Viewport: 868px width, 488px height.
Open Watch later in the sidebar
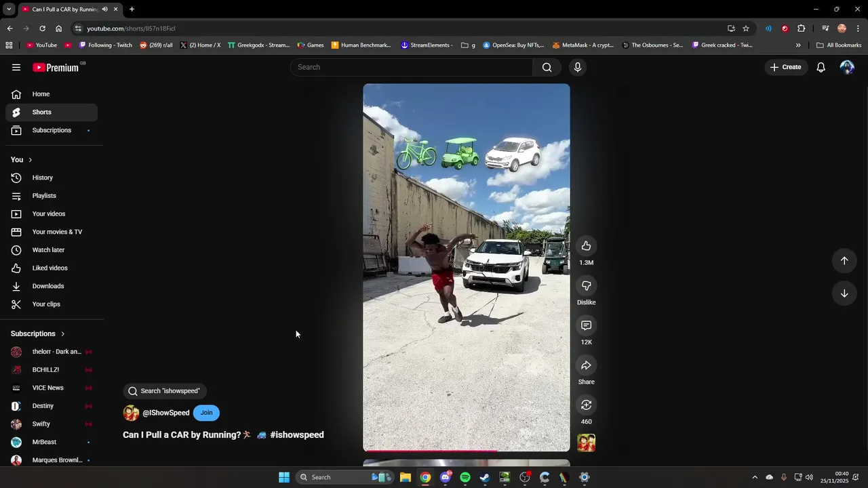click(x=52, y=250)
